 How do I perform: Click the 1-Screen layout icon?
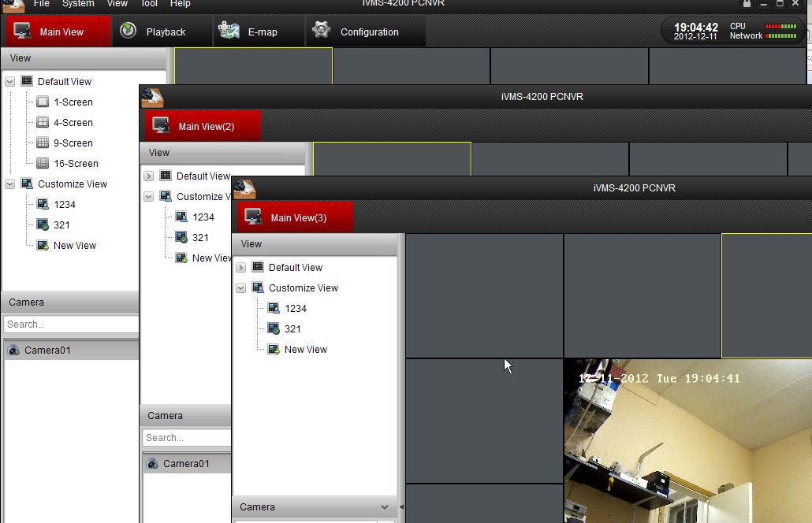(43, 102)
